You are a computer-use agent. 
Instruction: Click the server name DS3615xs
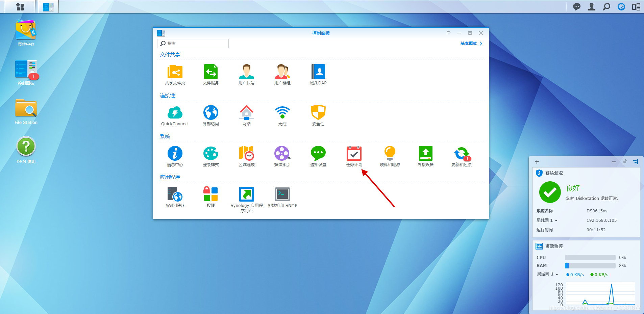tap(597, 211)
